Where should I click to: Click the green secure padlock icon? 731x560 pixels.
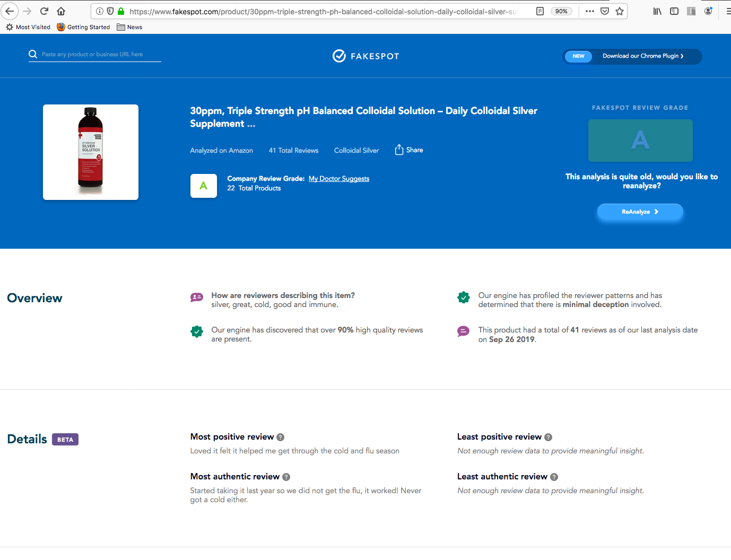121,11
